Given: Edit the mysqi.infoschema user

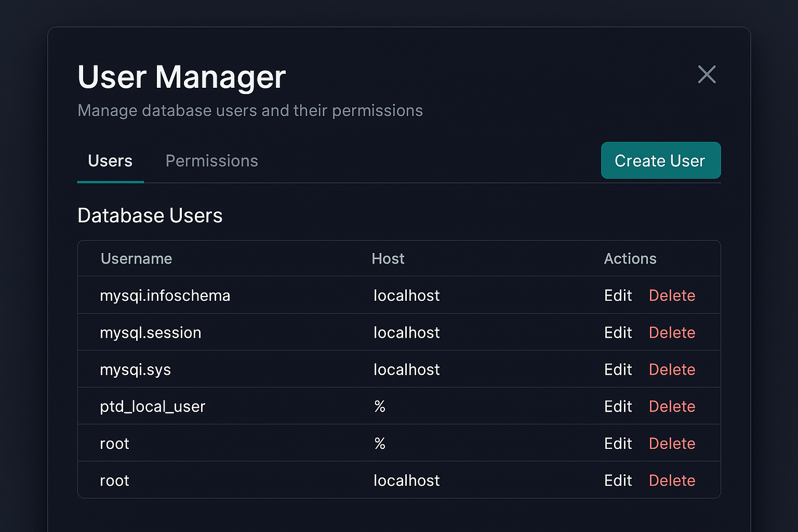Looking at the screenshot, I should [x=618, y=295].
